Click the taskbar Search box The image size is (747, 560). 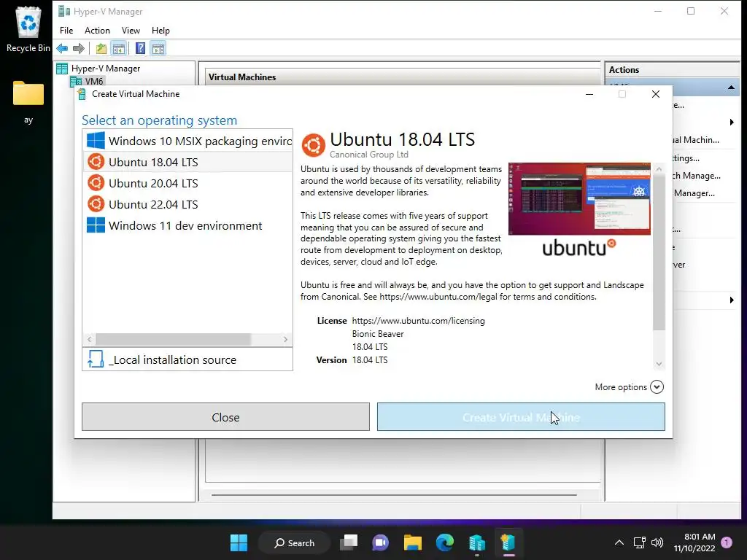coord(295,542)
